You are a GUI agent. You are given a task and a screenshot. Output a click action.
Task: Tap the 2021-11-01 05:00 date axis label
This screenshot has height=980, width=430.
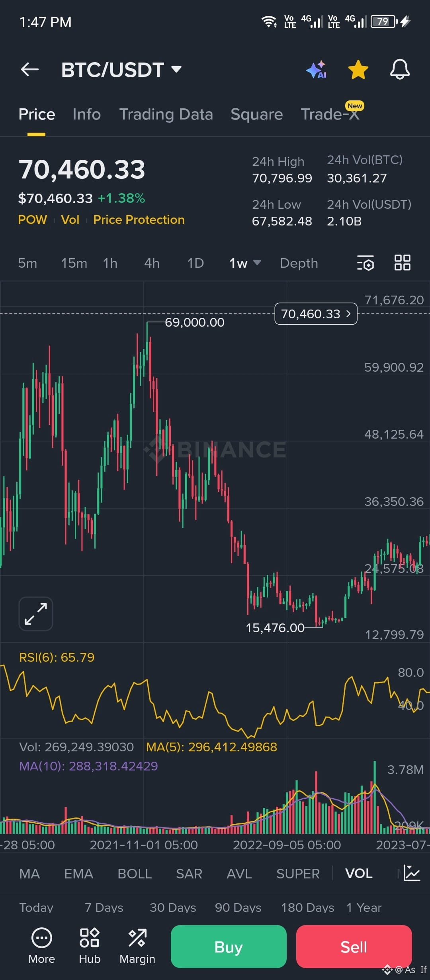144,845
